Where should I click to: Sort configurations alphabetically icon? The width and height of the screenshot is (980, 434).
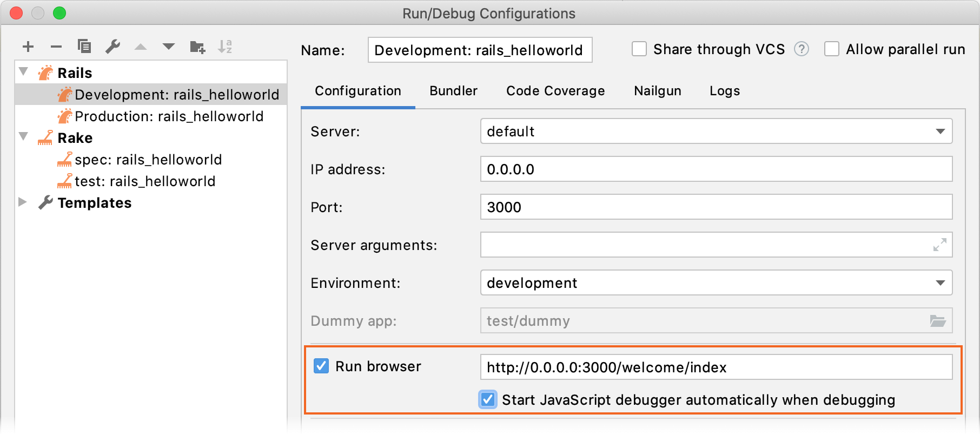coord(225,47)
